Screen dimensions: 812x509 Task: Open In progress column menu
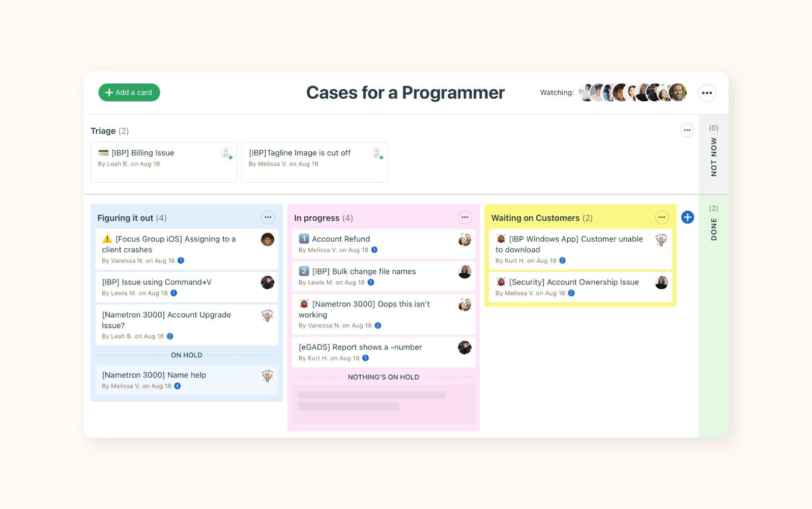tap(465, 217)
